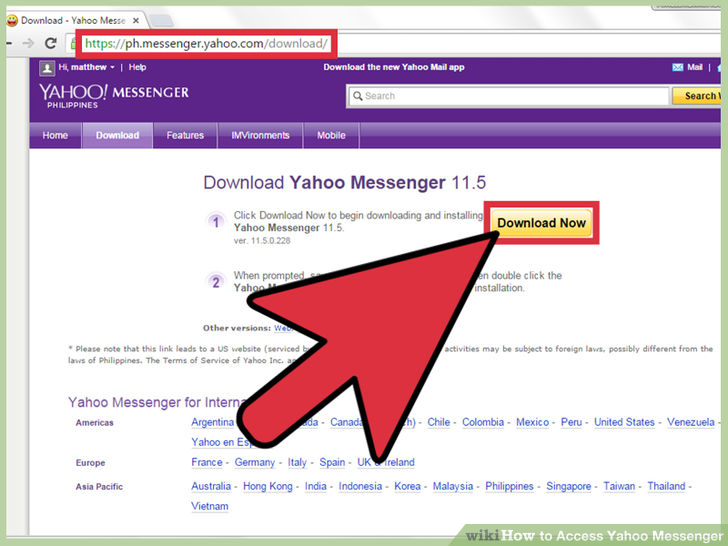Open the Thailand messenger link
The width and height of the screenshot is (728, 546).
(667, 486)
